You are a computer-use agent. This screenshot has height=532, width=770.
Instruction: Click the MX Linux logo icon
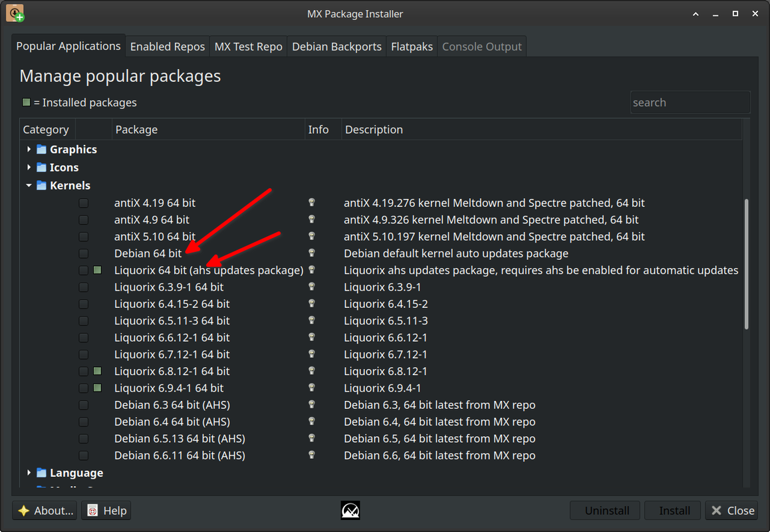click(350, 510)
